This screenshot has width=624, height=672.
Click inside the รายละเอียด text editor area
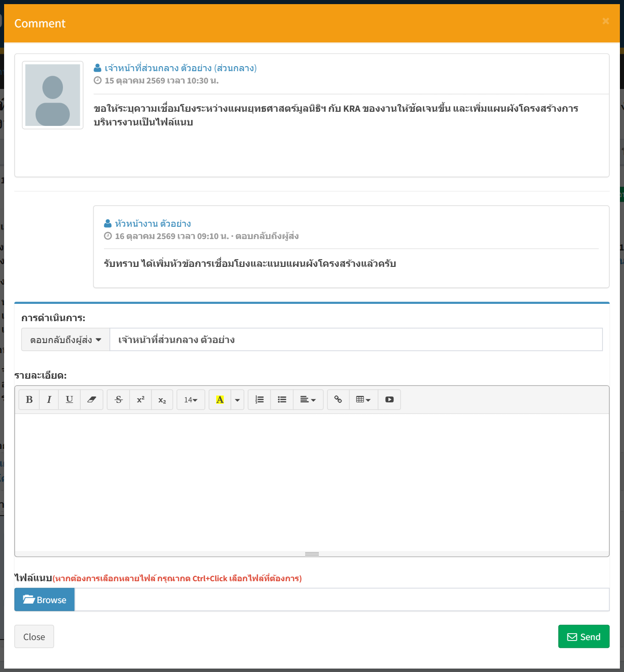(x=312, y=482)
